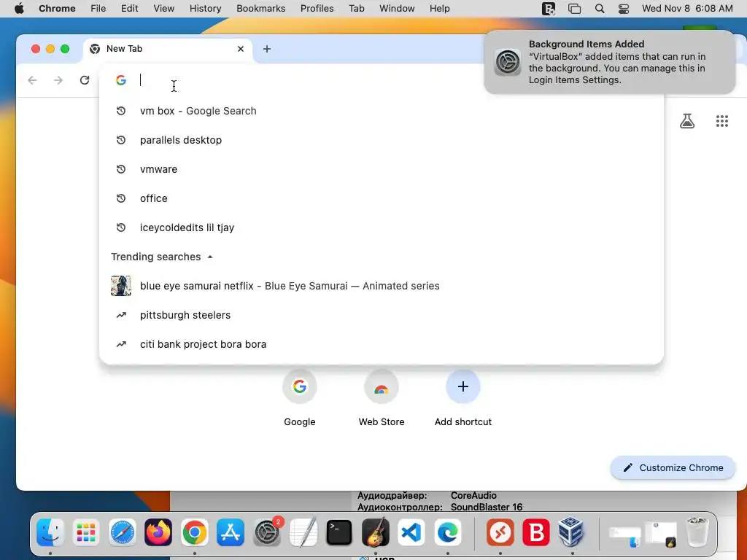
Task: Open the Background Items Added notification
Action: tap(610, 62)
